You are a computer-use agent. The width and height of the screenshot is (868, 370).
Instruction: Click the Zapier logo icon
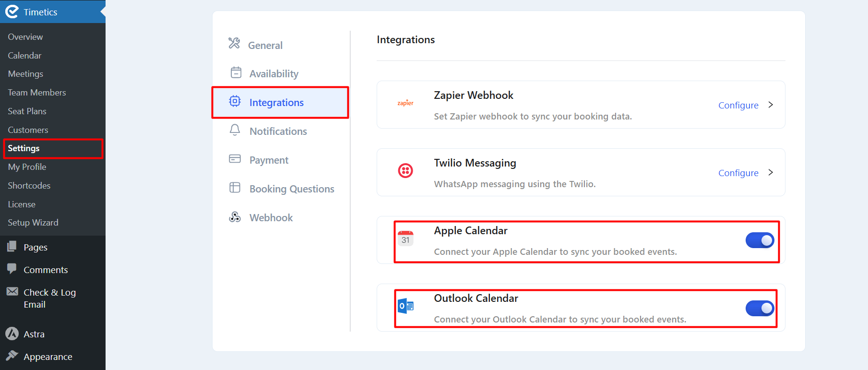tap(405, 102)
